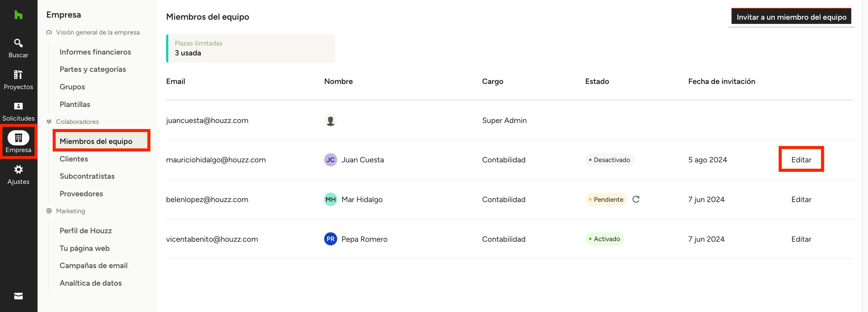Open the Buscar search icon
This screenshot has height=312, width=868.
tap(18, 43)
